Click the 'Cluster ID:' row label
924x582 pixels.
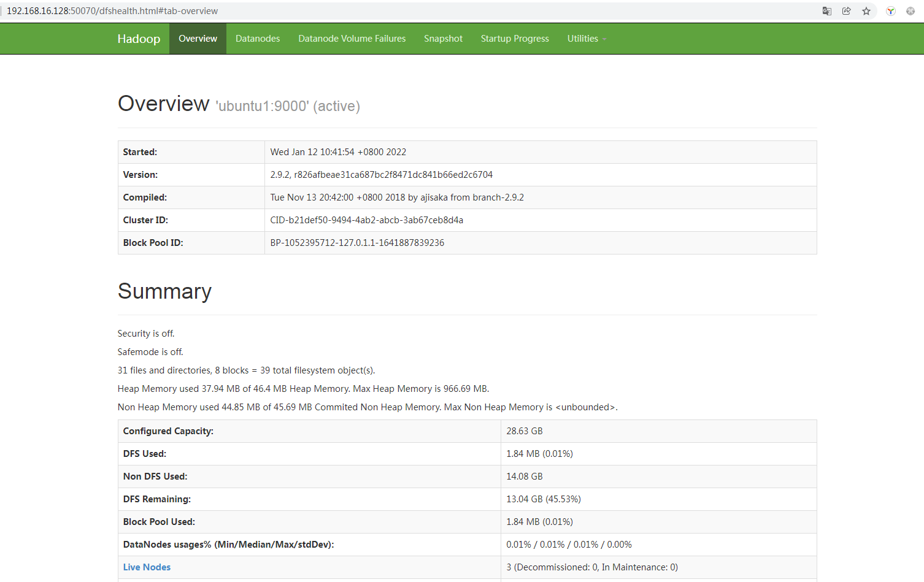point(145,220)
